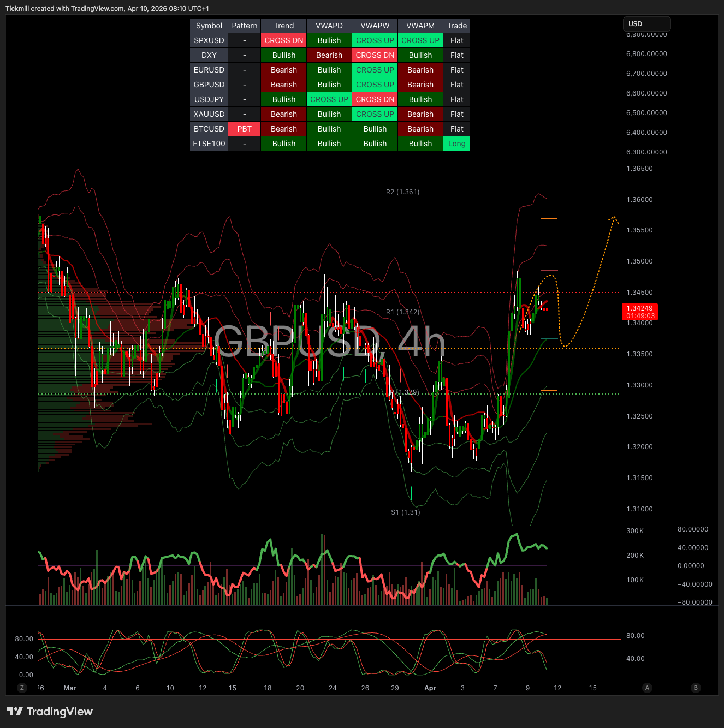Screen dimensions: 724x728
Task: Click the SPXUSD CROSS DN trend cell
Action: (x=283, y=40)
